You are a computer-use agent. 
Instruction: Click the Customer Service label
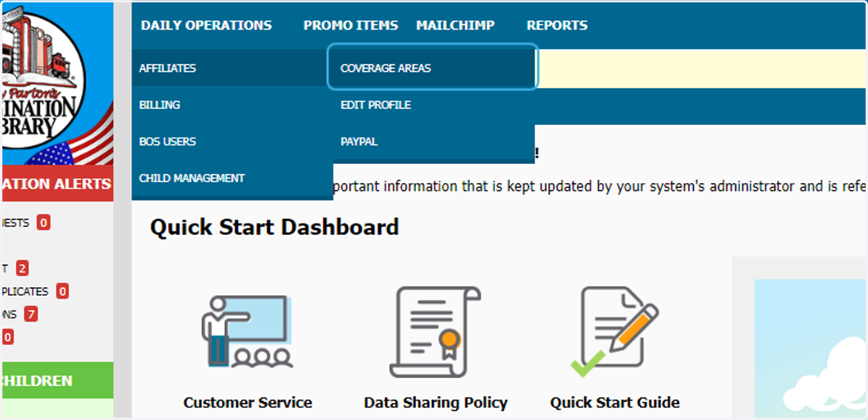247,403
